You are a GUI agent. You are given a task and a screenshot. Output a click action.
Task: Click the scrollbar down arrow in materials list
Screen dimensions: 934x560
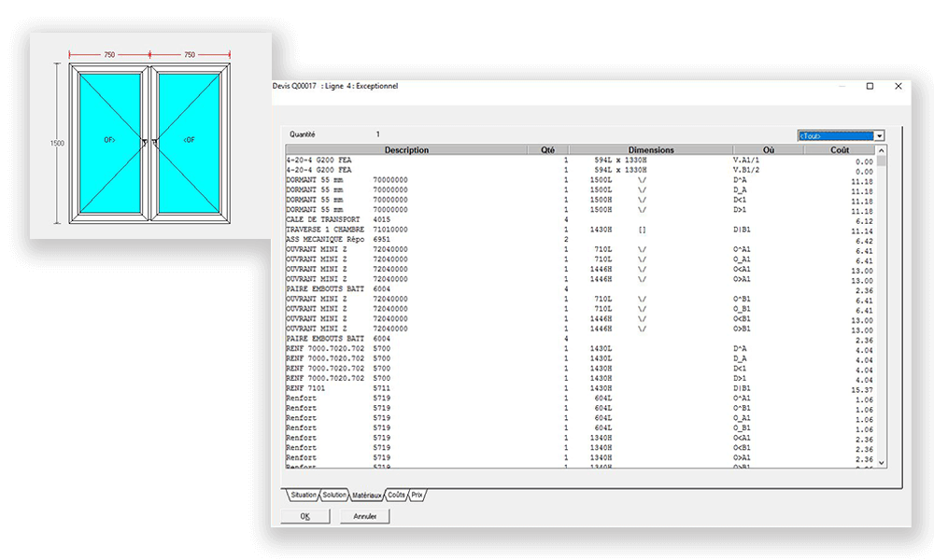tap(882, 464)
